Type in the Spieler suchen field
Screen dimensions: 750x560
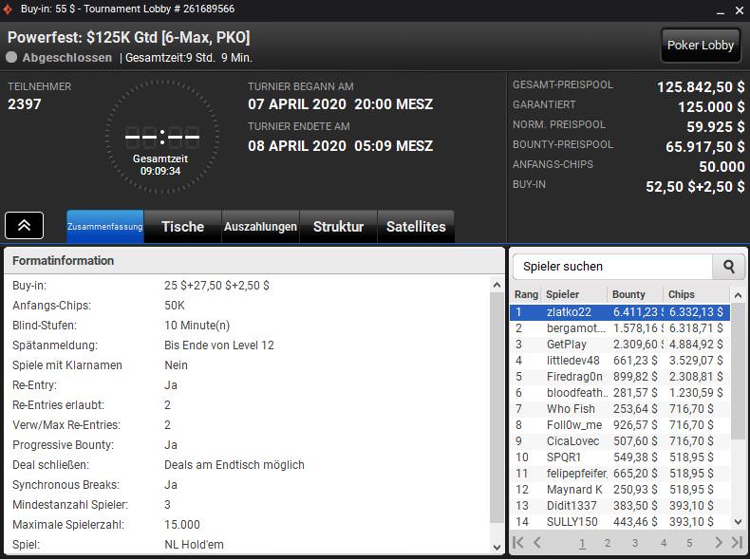coord(612,267)
